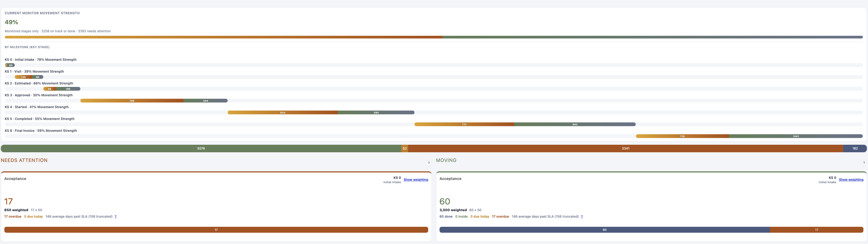Click the SLA question-mark link in Needs Attention card

click(116, 217)
